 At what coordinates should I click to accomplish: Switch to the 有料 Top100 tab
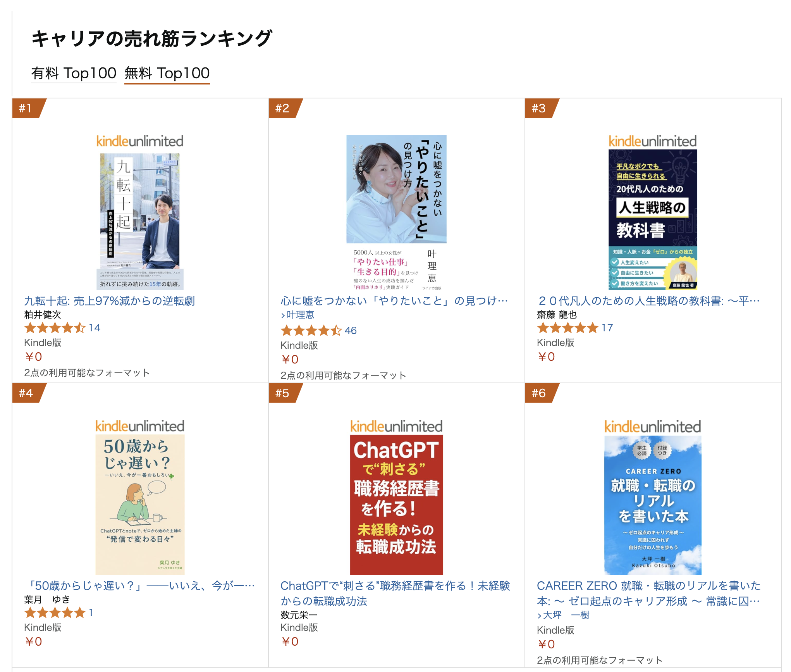coord(74,73)
